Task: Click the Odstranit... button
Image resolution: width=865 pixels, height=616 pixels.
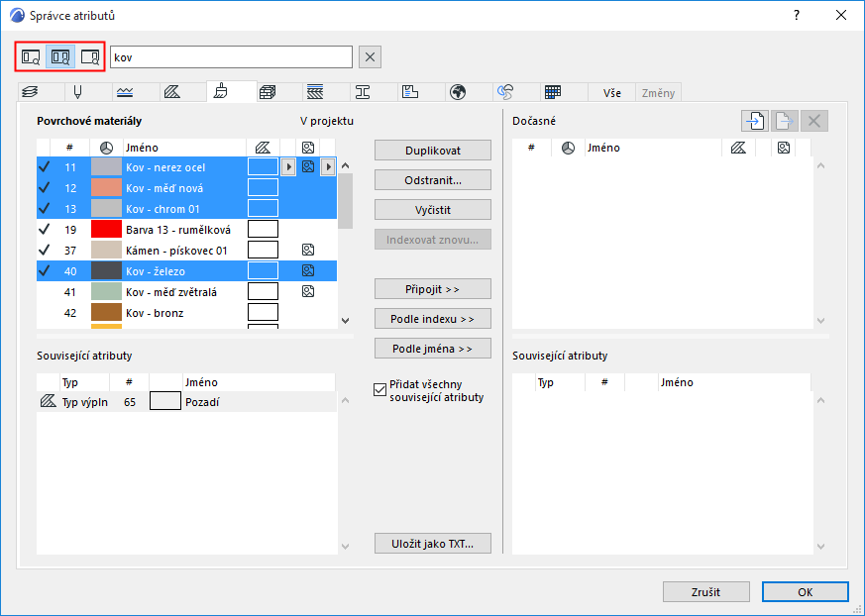Action: pos(433,180)
